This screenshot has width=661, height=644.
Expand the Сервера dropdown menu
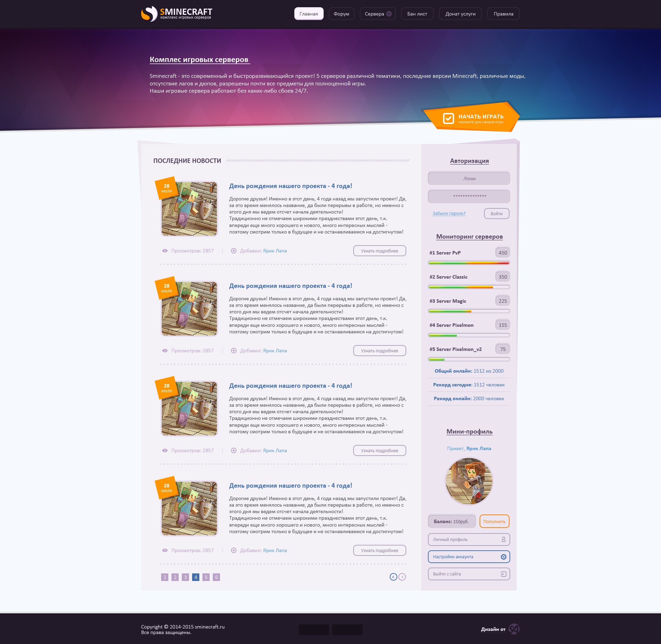click(x=377, y=14)
